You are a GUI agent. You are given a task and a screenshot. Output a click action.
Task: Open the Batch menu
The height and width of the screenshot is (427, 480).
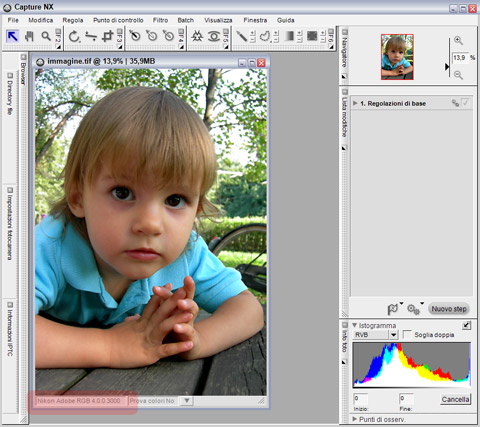[185, 20]
